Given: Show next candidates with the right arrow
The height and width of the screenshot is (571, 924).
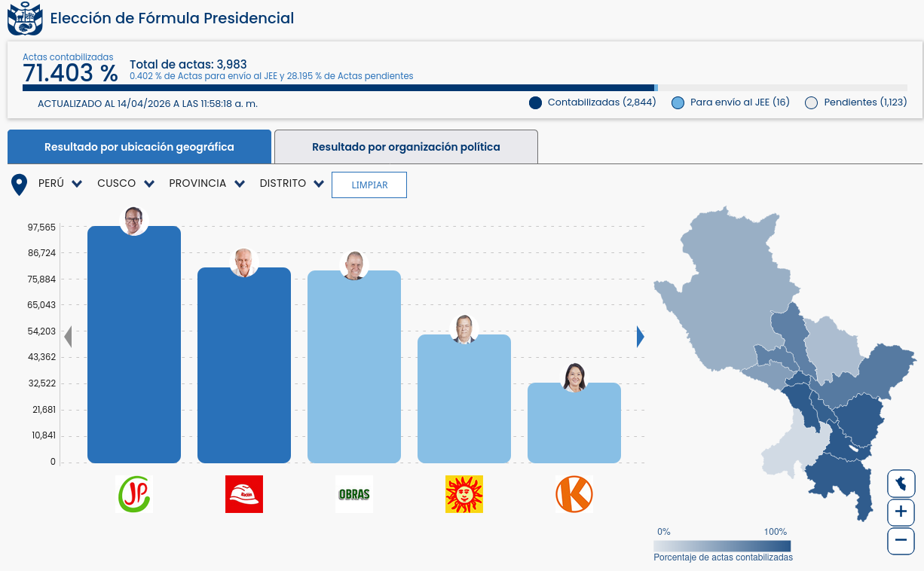Looking at the screenshot, I should click(640, 337).
